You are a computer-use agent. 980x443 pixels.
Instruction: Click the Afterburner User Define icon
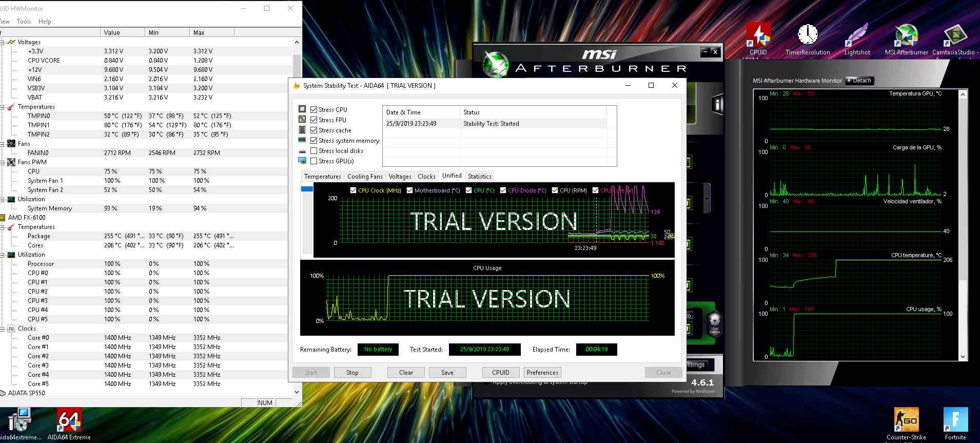tap(715, 323)
